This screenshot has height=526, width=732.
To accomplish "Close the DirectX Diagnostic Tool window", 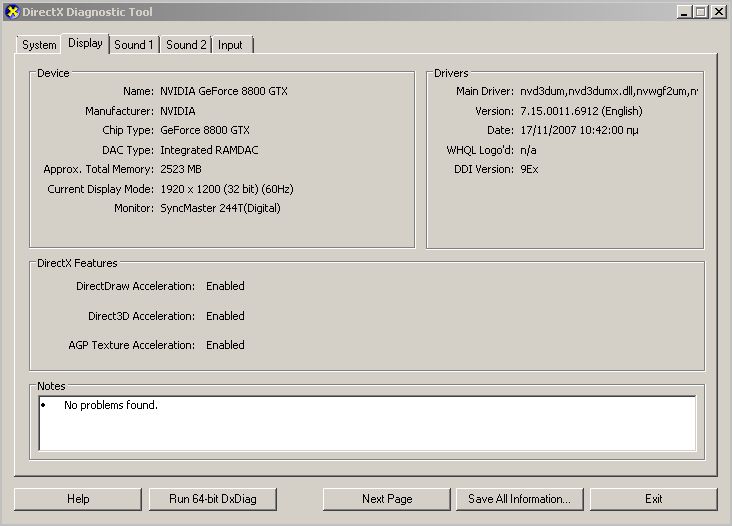I will point(718,12).
